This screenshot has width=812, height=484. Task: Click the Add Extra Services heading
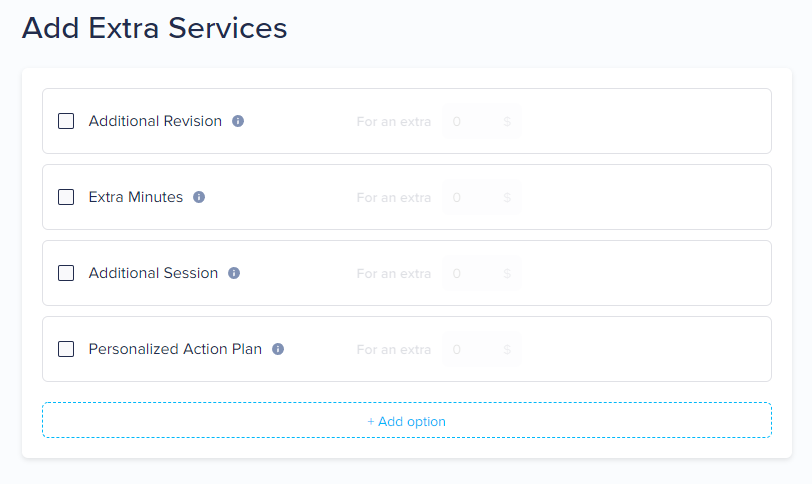pyautogui.click(x=154, y=28)
